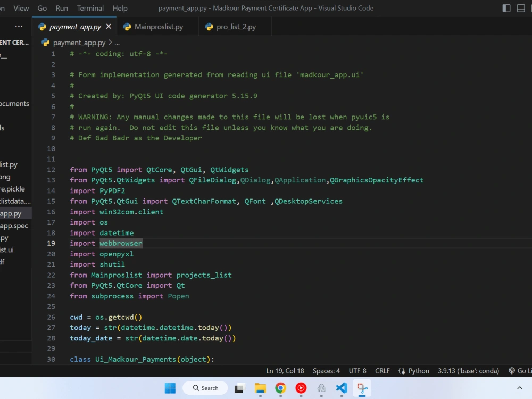
Task: Select highlighted app.py file in explorer
Action: 15,213
